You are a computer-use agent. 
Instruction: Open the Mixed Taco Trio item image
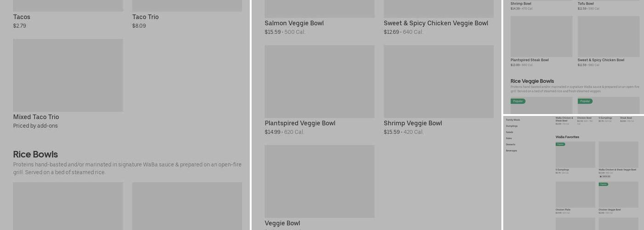pyautogui.click(x=68, y=75)
